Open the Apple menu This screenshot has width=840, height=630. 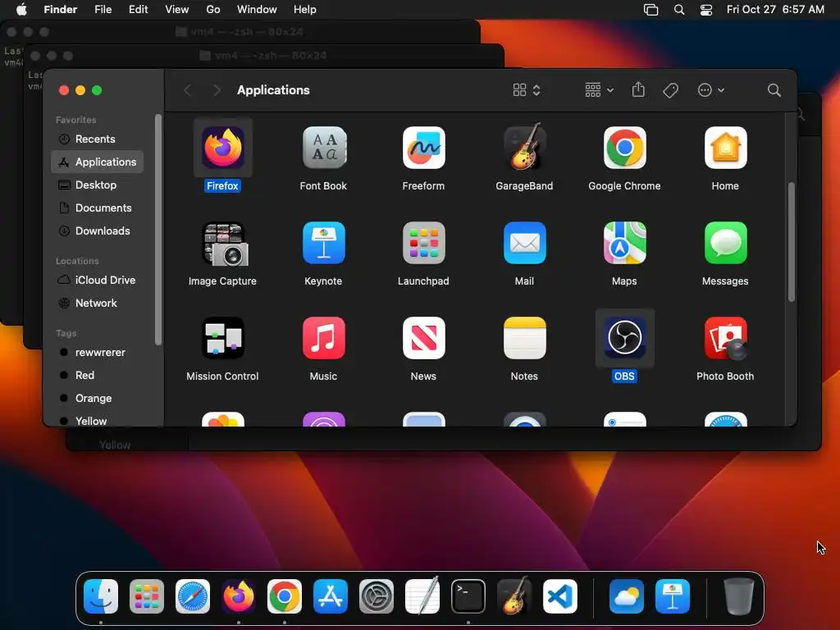[21, 9]
